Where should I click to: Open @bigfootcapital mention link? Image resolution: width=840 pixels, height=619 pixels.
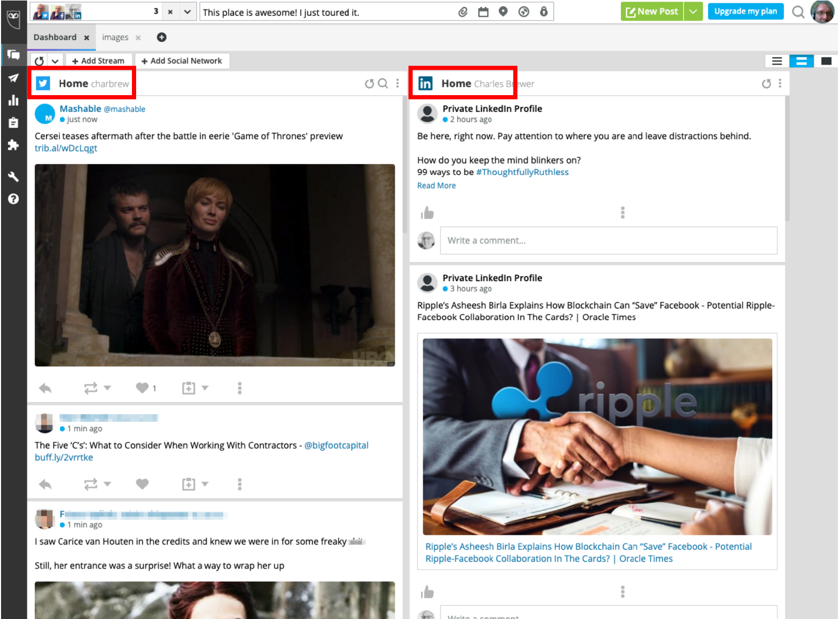(x=336, y=446)
